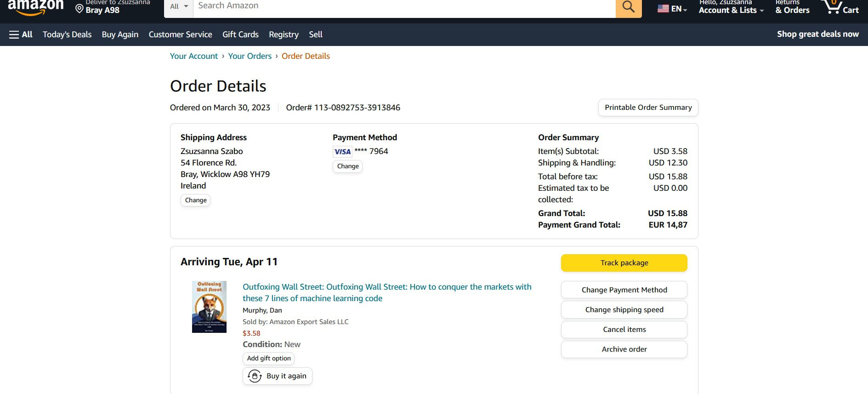Click the Cancel items button

[x=624, y=330]
